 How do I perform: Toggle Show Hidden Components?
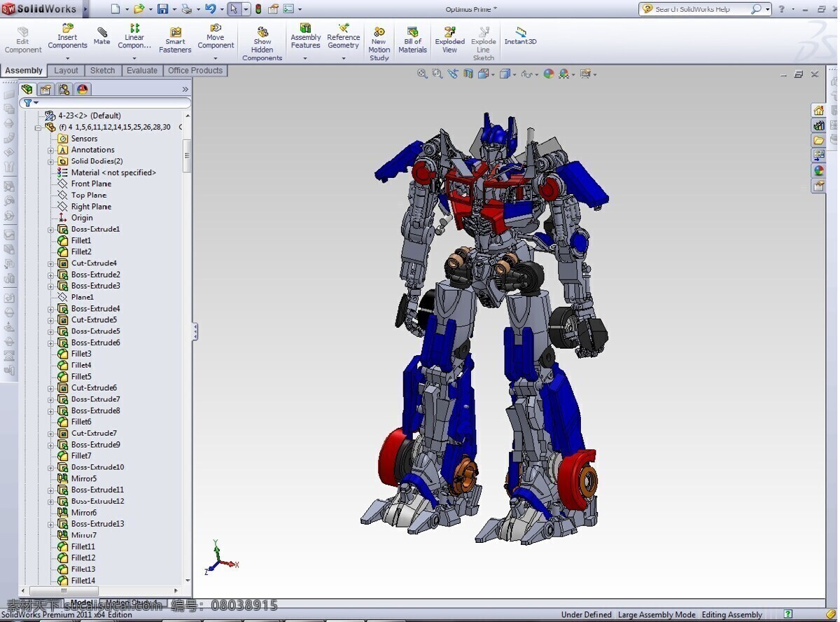pyautogui.click(x=262, y=44)
